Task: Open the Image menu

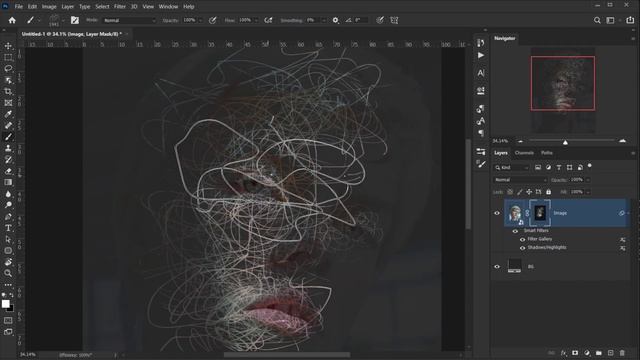Action: (x=49, y=7)
